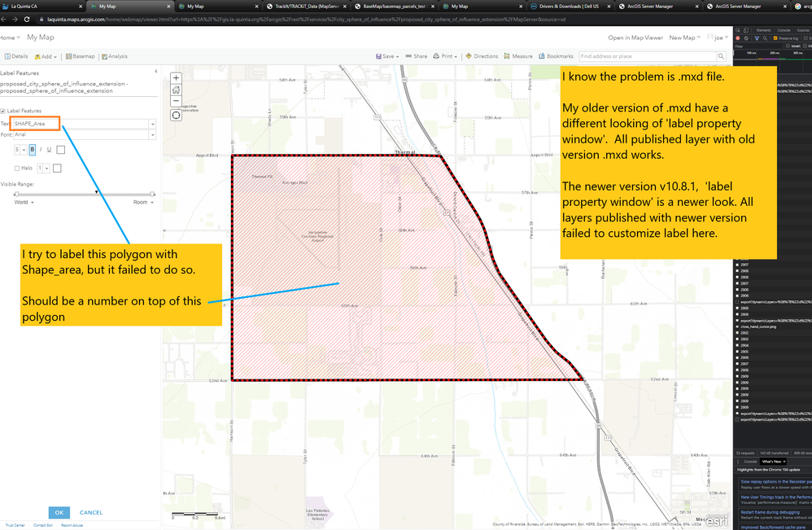
Task: Enable the Halo checkbox
Action: 17,169
